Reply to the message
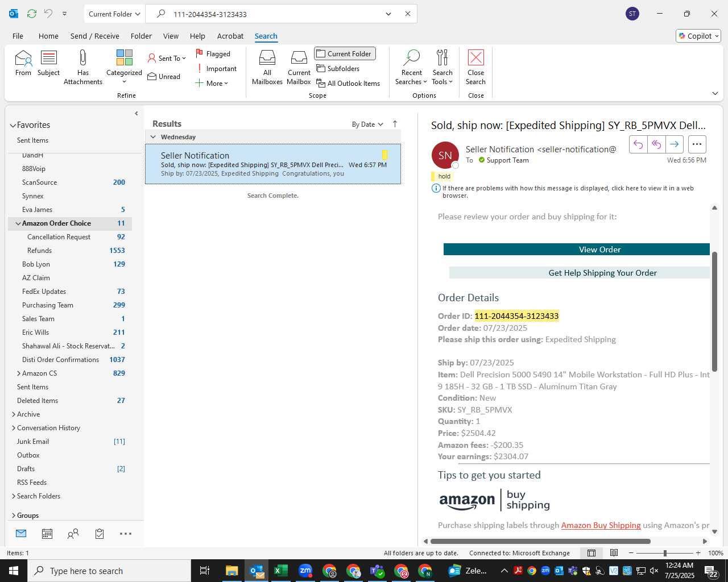Screen dimensions: 728x582 coord(638,144)
